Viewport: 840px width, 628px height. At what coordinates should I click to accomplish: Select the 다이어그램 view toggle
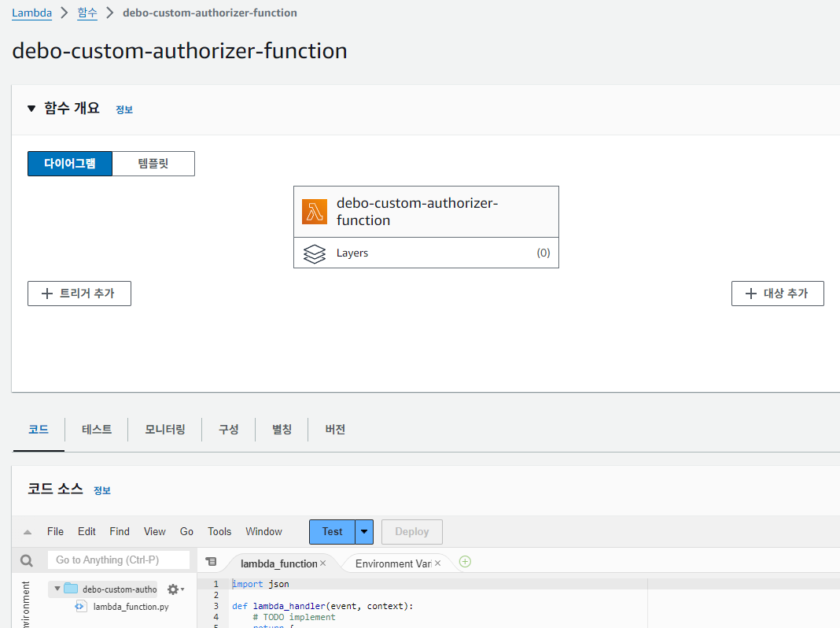(70, 164)
